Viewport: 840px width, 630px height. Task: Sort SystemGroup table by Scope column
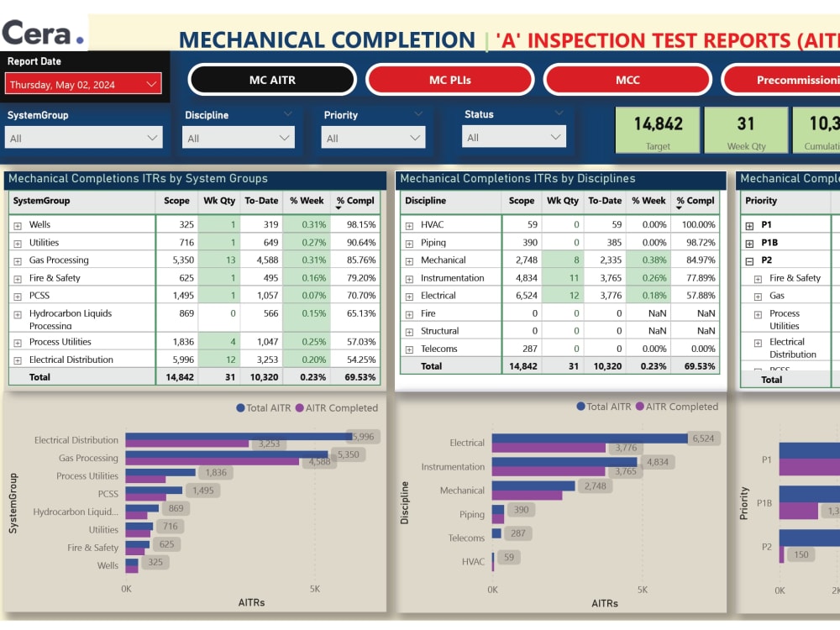coord(176,201)
